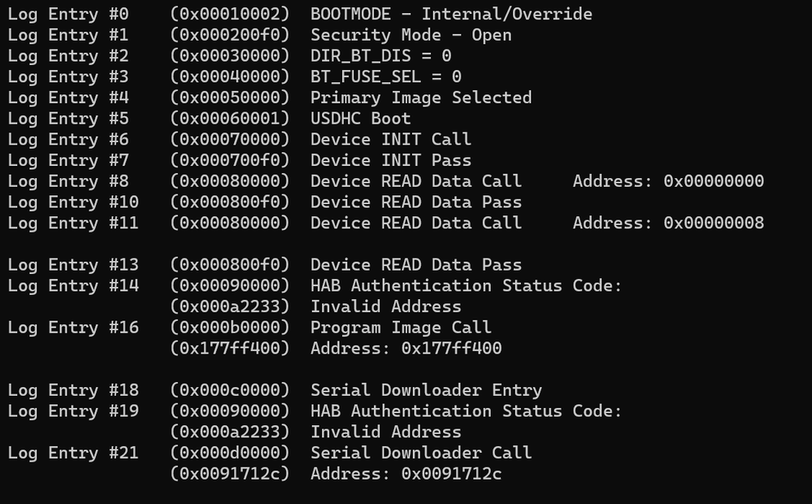Click the Address: 0x00000008 value
812x504 pixels.
668,223
